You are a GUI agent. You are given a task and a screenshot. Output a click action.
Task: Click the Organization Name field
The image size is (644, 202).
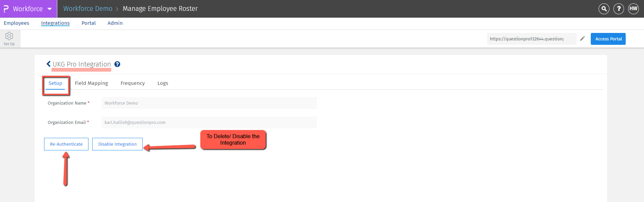coord(209,103)
